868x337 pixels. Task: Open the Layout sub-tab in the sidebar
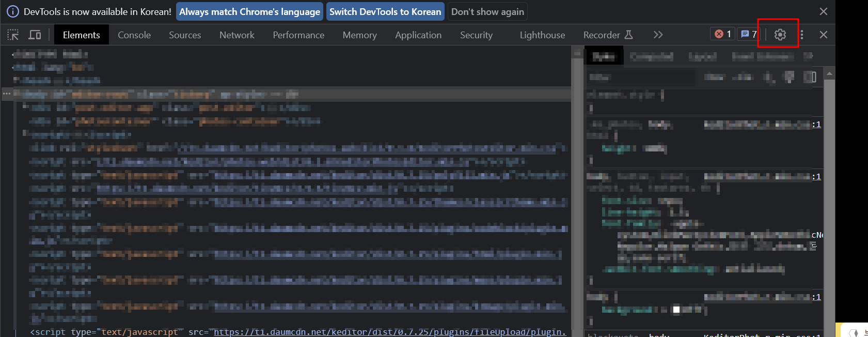tap(702, 56)
